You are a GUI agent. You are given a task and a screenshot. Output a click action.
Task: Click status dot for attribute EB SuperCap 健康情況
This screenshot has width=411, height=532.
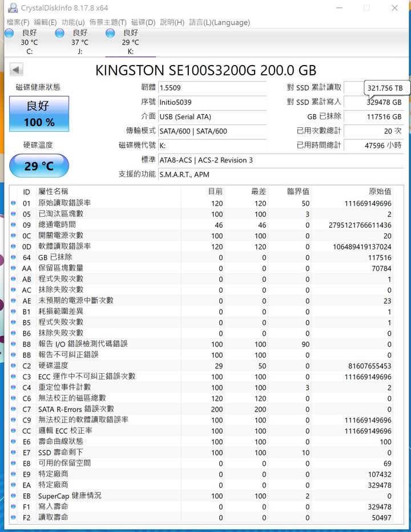click(13, 495)
